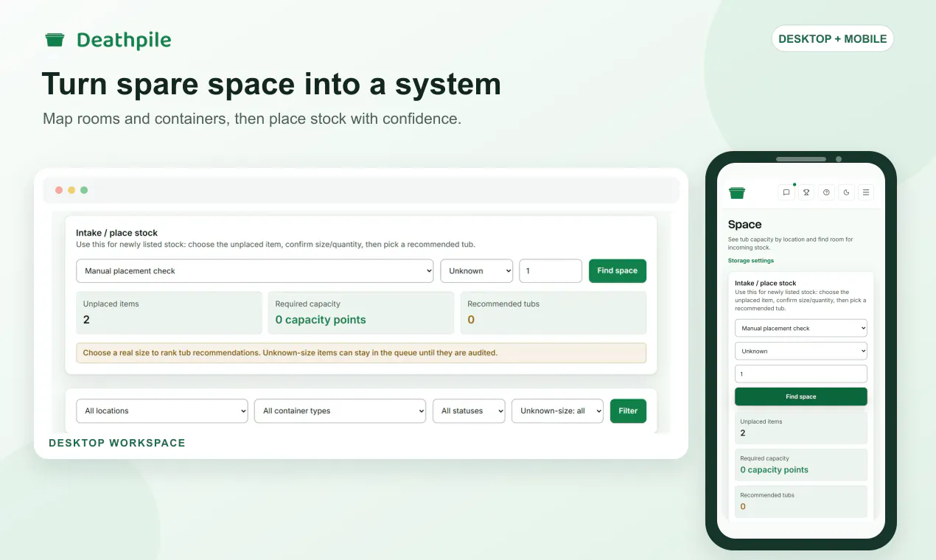Click the Deathpile logo icon at top left
936x560 pixels.
(55, 40)
